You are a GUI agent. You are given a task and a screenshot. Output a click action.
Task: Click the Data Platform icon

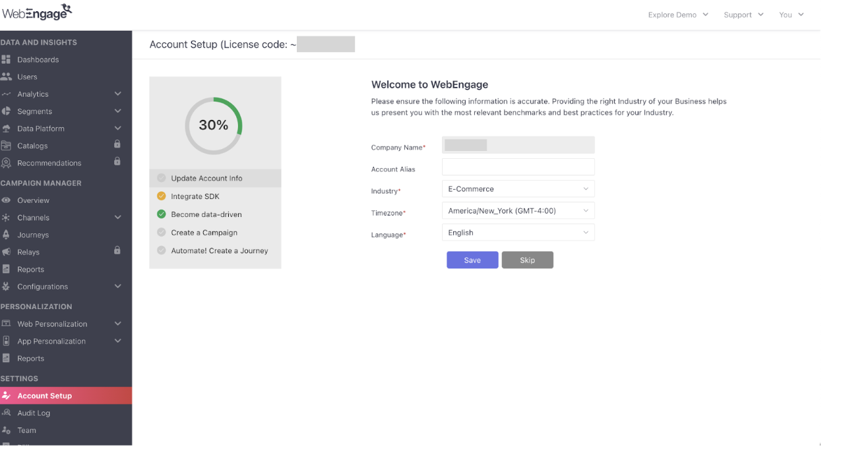pyautogui.click(x=6, y=129)
